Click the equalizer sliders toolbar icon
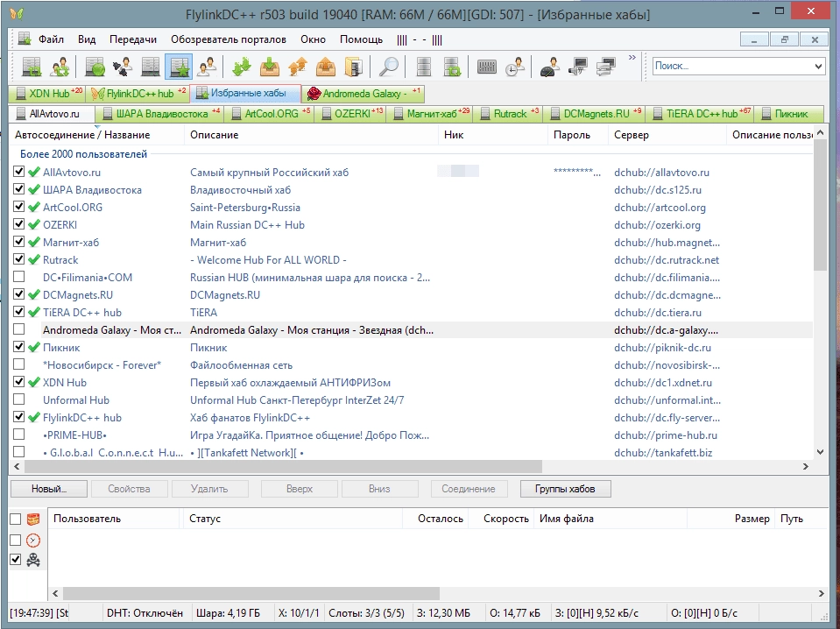This screenshot has height=629, width=840. click(487, 67)
